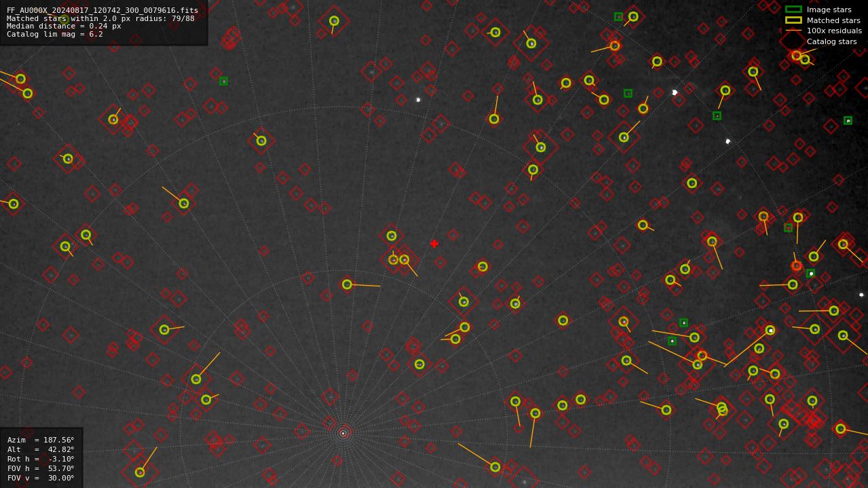
Task: Click the 'Matched stars' legend label
Action: pos(833,20)
